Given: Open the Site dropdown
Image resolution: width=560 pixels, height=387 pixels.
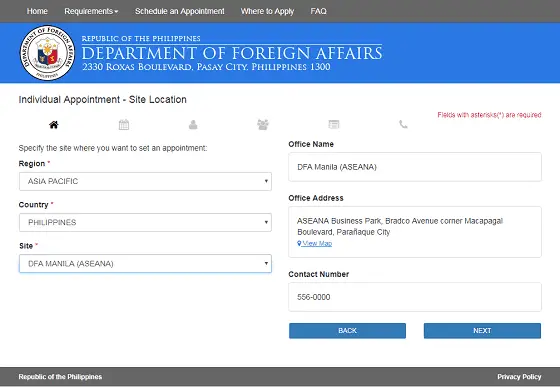Looking at the screenshot, I should [145, 263].
